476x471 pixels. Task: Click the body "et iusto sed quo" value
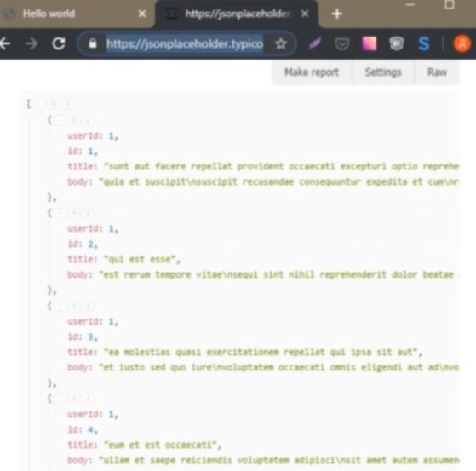coord(278,368)
